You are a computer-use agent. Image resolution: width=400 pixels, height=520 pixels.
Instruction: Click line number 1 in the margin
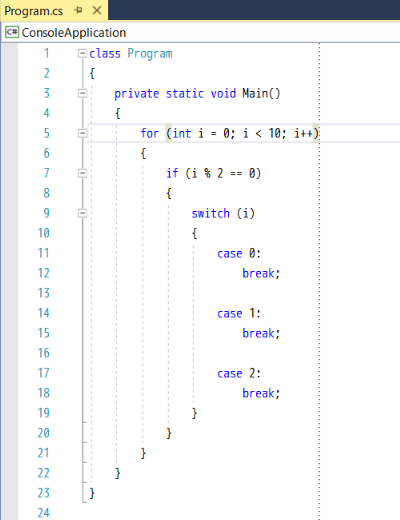47,53
